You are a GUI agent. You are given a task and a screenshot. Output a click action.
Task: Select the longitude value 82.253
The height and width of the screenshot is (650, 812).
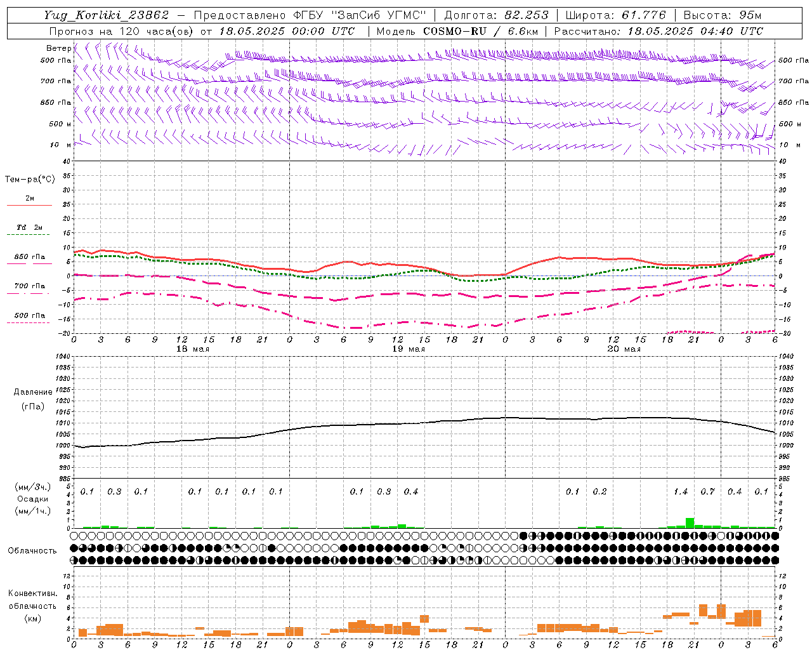tap(527, 15)
